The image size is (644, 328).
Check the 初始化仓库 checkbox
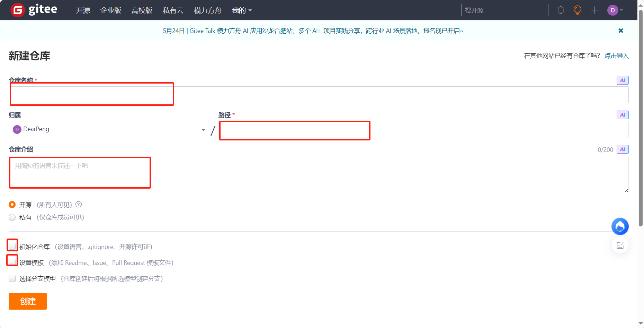(12, 246)
